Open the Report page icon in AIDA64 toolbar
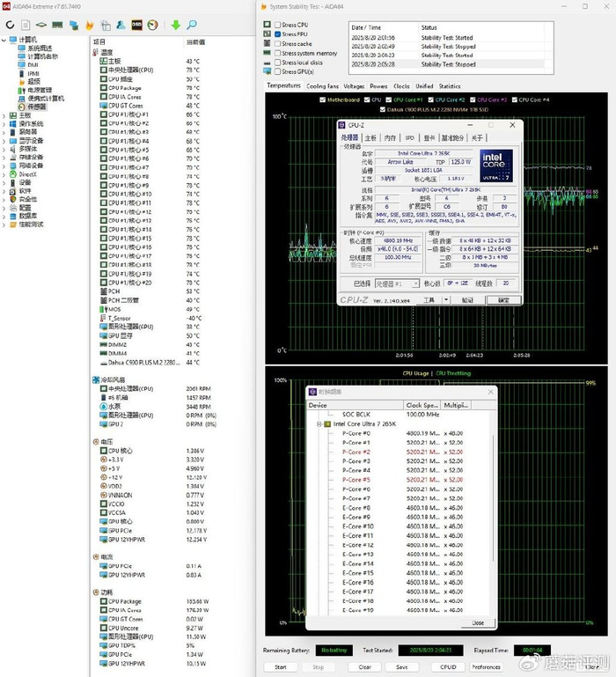616x677 pixels. click(26, 25)
